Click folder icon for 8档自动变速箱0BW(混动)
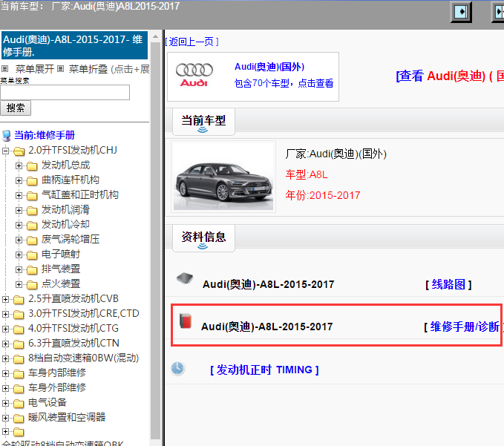This screenshot has height=446, width=504. (19, 359)
